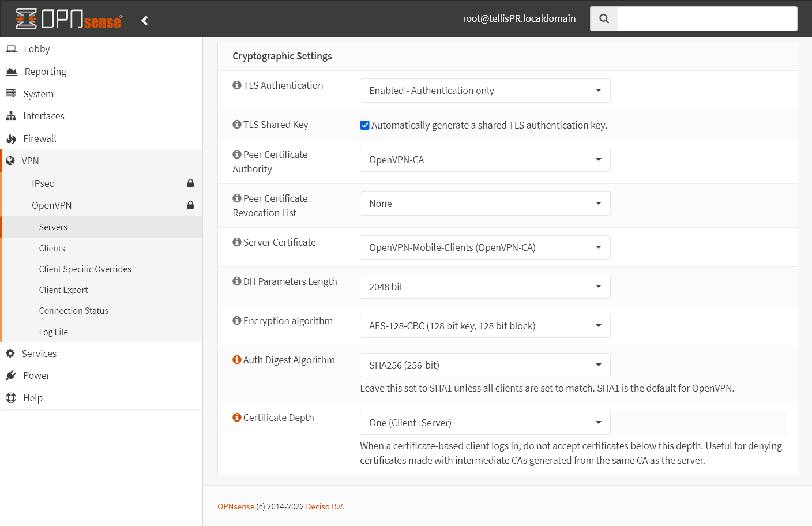Viewport: 812px width, 526px height.
Task: Click the OPNsense link in the footer
Action: point(236,506)
